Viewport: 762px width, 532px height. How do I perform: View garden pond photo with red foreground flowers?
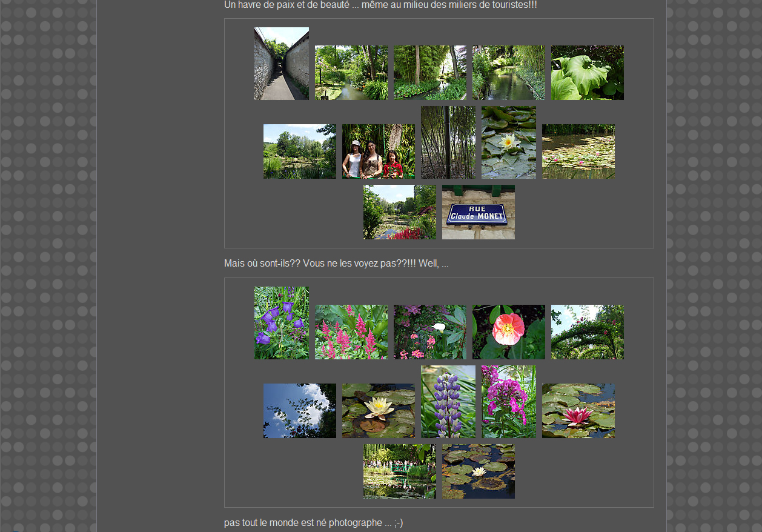[x=399, y=212]
